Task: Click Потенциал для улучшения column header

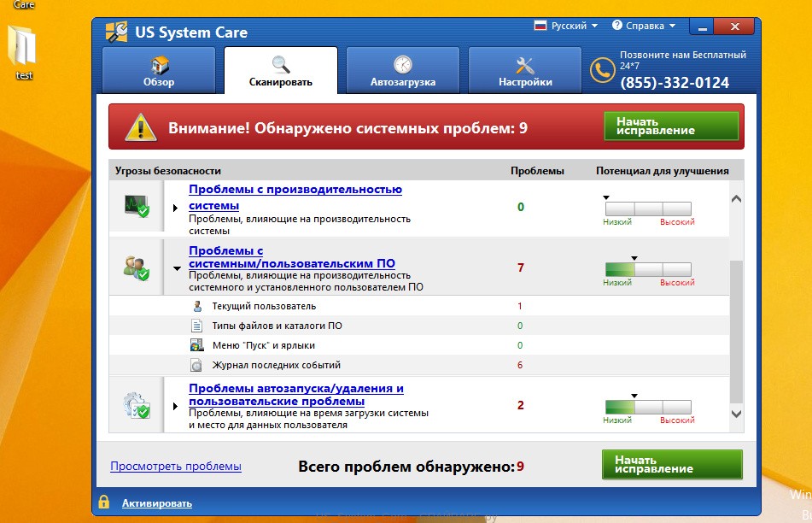Action: (x=663, y=171)
